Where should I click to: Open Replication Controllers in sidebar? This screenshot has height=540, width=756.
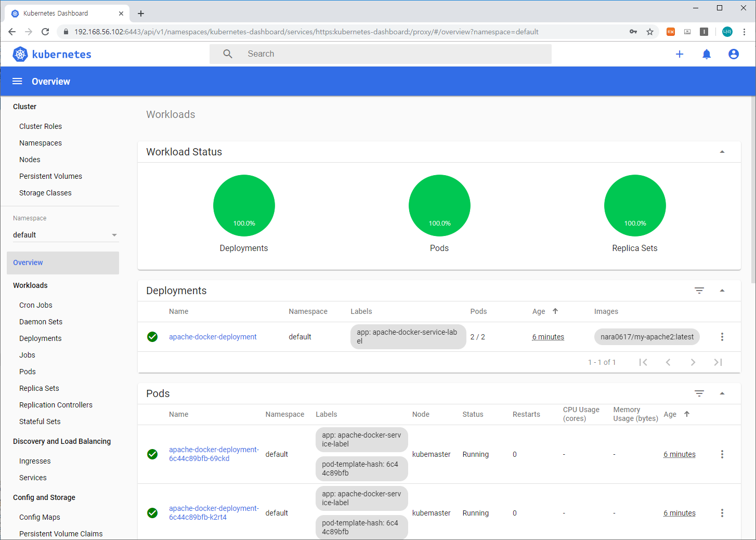point(56,405)
